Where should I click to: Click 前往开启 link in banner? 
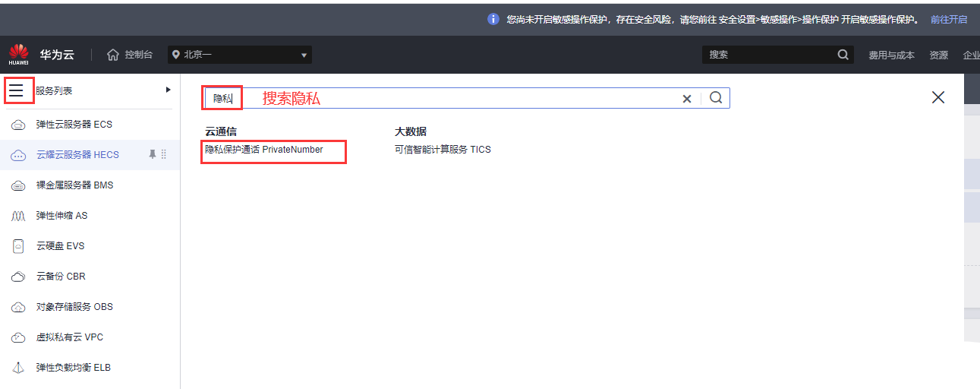pyautogui.click(x=949, y=19)
